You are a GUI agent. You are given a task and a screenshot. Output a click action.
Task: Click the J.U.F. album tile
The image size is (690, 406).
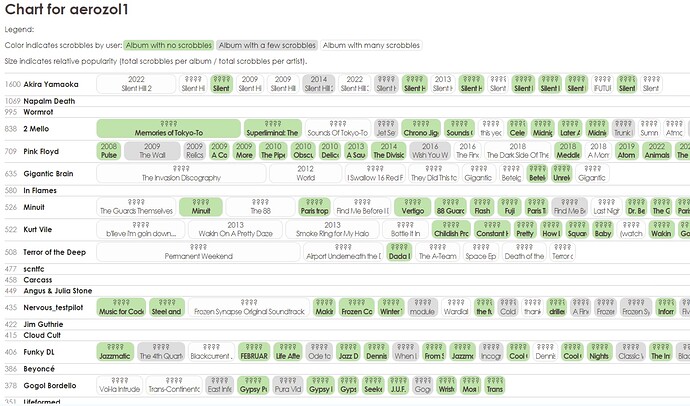click(x=398, y=385)
